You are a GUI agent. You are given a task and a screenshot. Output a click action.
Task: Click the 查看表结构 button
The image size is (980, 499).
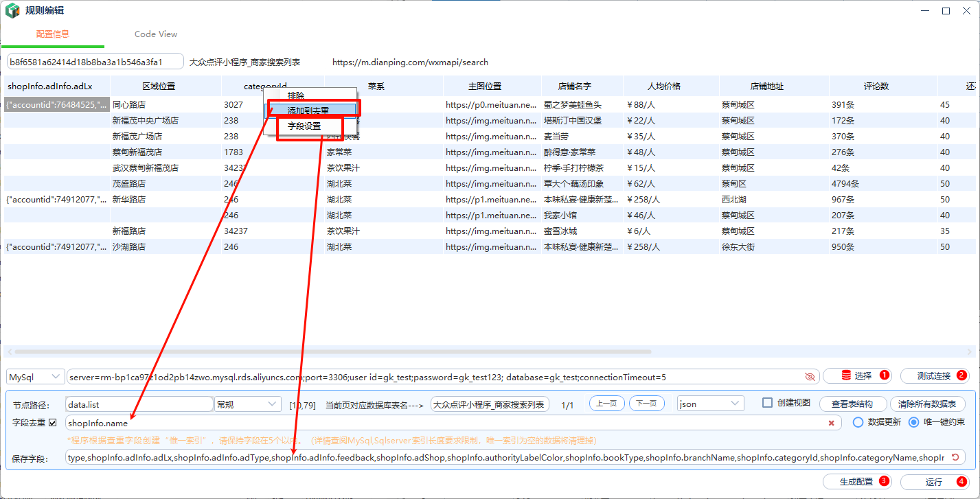coord(852,404)
